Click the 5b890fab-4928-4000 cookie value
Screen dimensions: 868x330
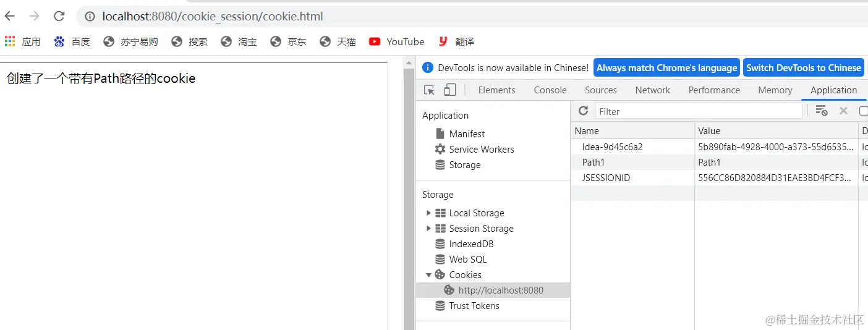pyautogui.click(x=777, y=146)
